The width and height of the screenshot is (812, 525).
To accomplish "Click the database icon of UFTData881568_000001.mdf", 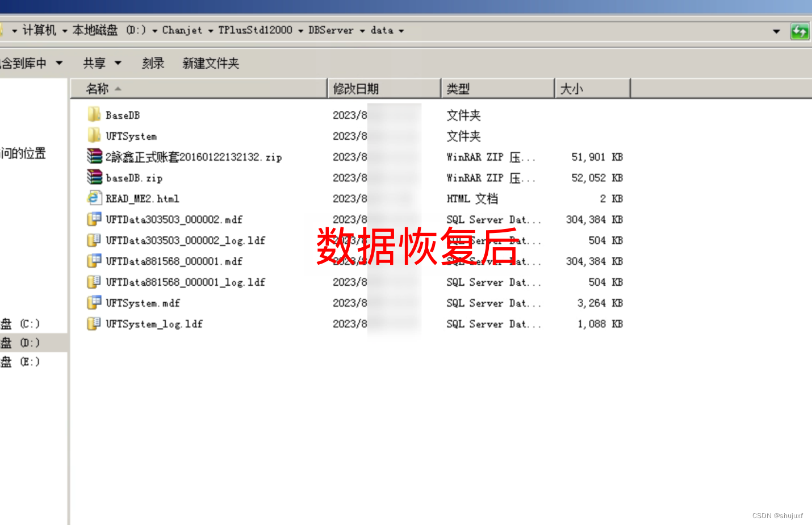I will [94, 261].
